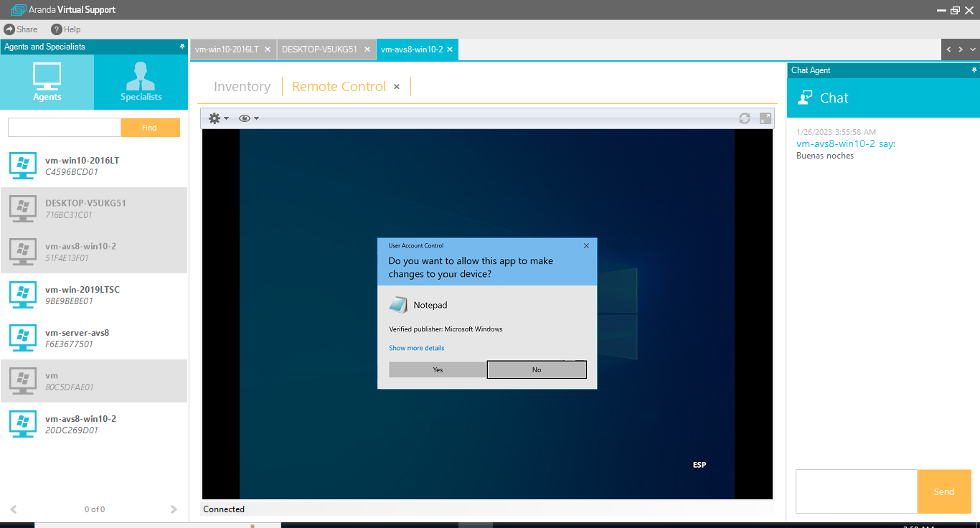Screen dimensions: 980x528
Task: Close the vm-win10-2016LT tab
Action: 268,49
